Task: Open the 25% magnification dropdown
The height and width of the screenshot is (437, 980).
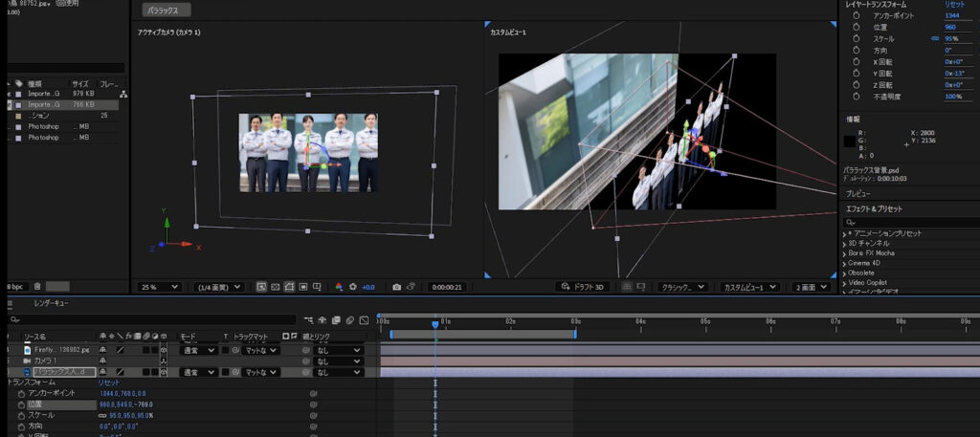Action: click(x=160, y=287)
